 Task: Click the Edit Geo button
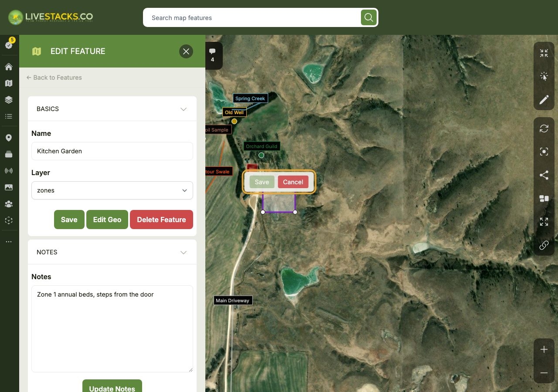coord(107,220)
